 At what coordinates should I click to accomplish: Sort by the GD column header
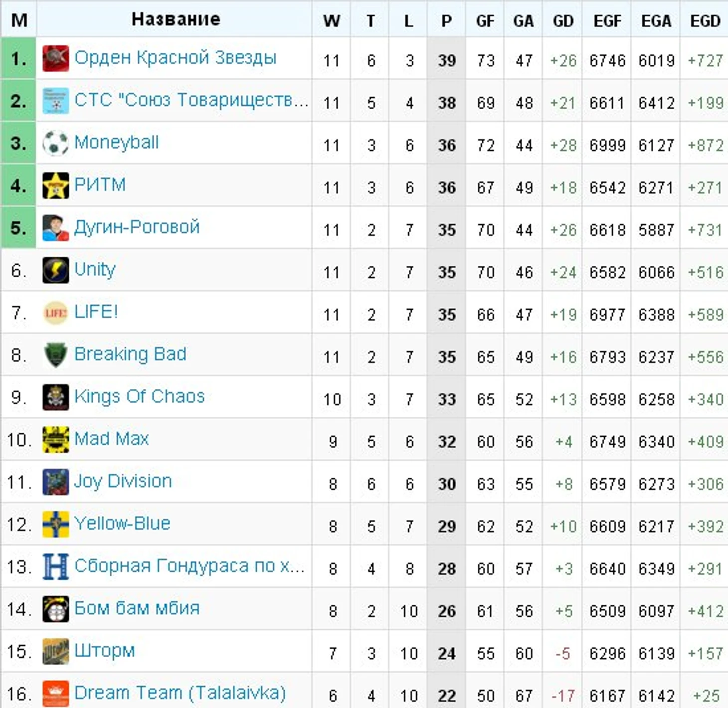562,20
